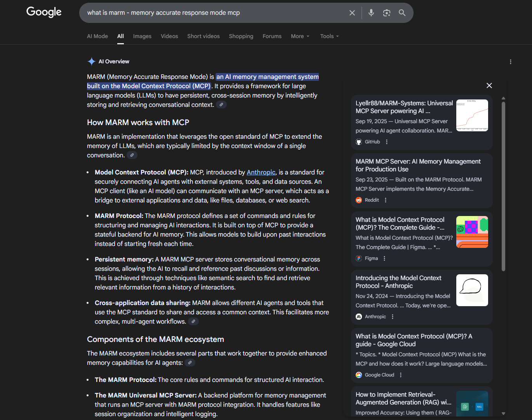Click the GitHub favicon on first source card
Screen dimensions: 532x420
pos(359,142)
